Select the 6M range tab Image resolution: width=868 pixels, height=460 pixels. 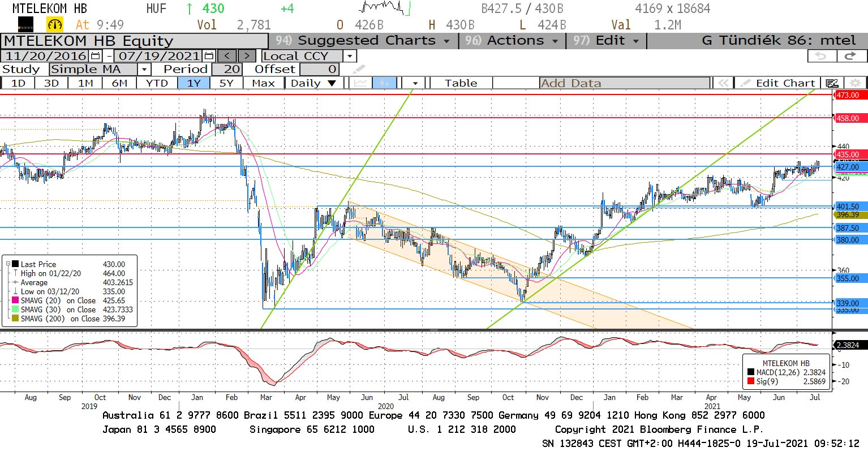point(119,83)
